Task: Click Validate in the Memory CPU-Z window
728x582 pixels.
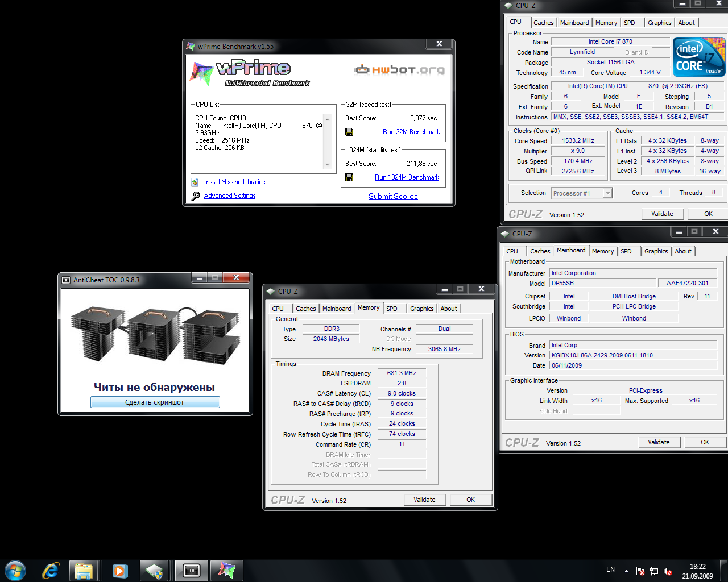Action: (424, 500)
